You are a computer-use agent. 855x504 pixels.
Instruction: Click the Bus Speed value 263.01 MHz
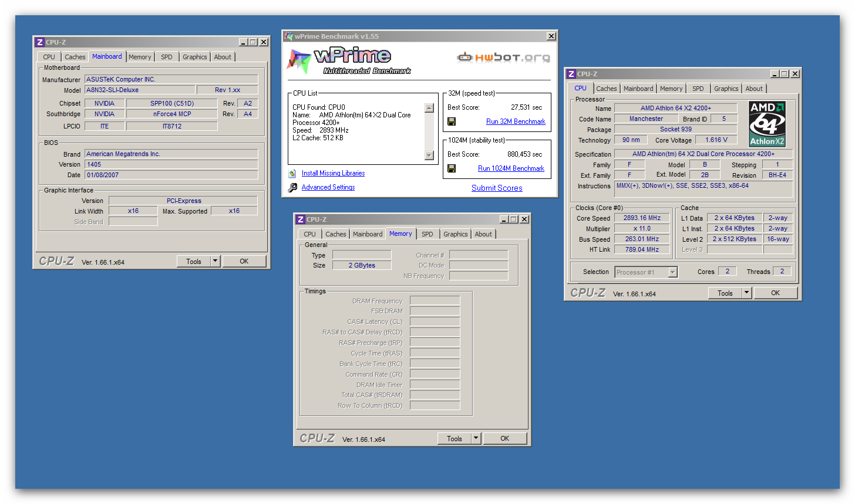point(642,239)
